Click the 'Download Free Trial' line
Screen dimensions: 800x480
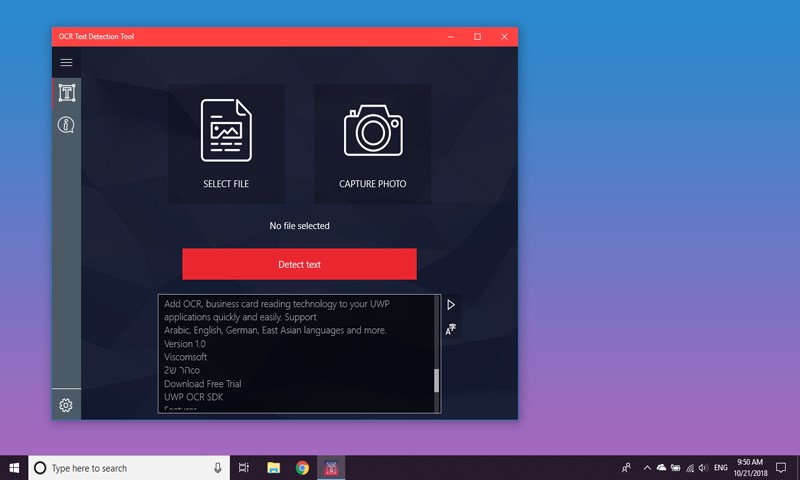tap(203, 384)
